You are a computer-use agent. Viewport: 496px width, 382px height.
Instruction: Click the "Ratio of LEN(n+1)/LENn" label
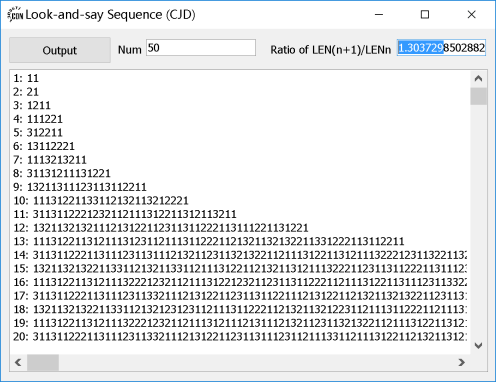[x=331, y=50]
